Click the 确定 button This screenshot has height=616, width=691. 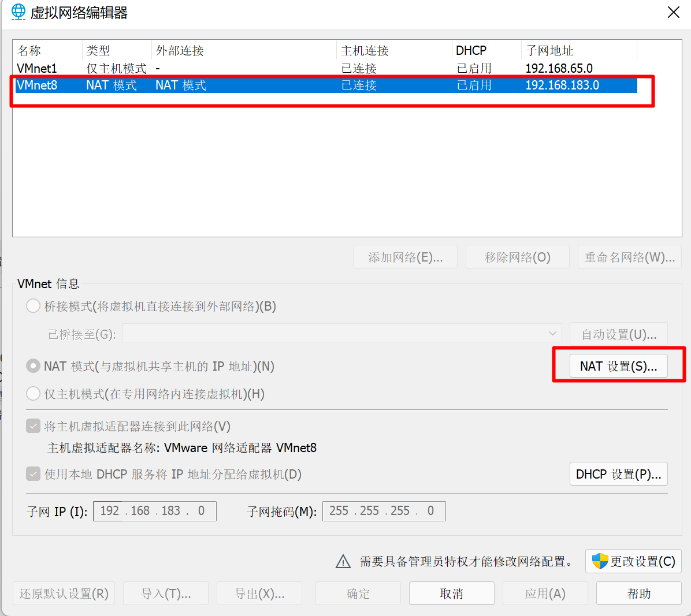pos(358,593)
